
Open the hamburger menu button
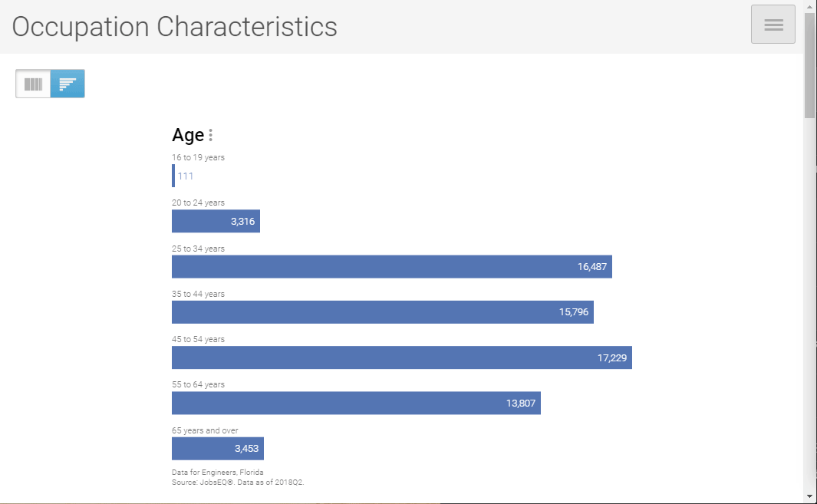[x=773, y=25]
